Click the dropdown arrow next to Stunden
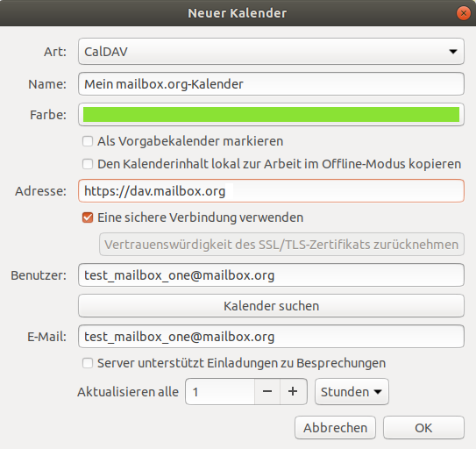Screen dimensions: 476x449 [x=378, y=392]
